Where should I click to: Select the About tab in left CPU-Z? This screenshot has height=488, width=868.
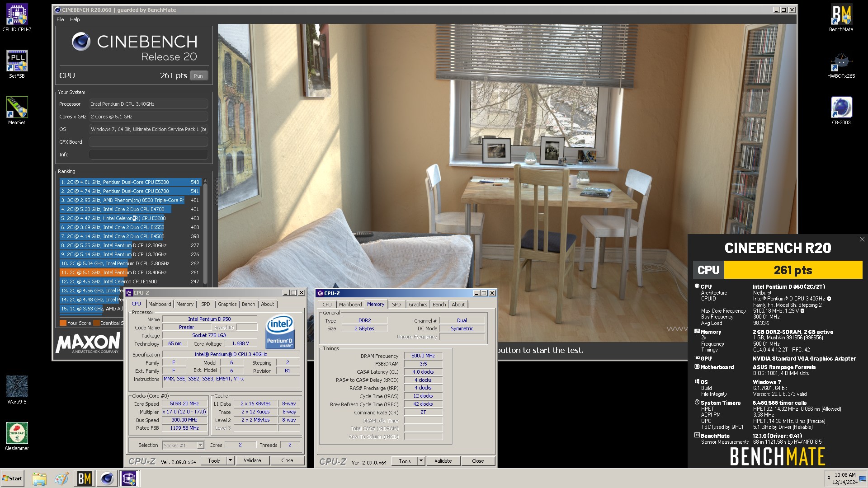[x=268, y=304]
